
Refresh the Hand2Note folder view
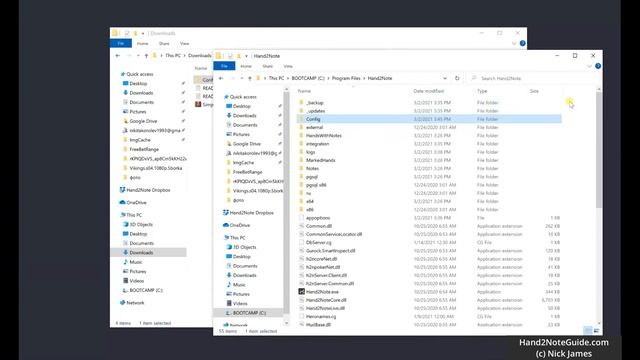click(457, 78)
